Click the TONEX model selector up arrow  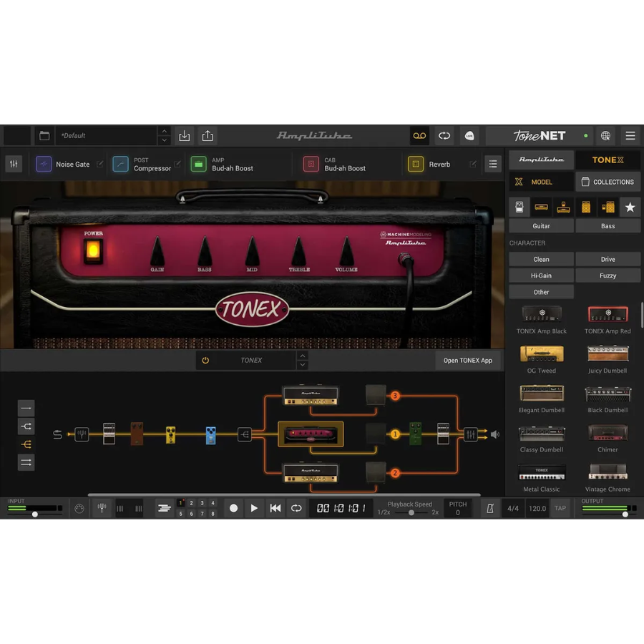coord(303,356)
